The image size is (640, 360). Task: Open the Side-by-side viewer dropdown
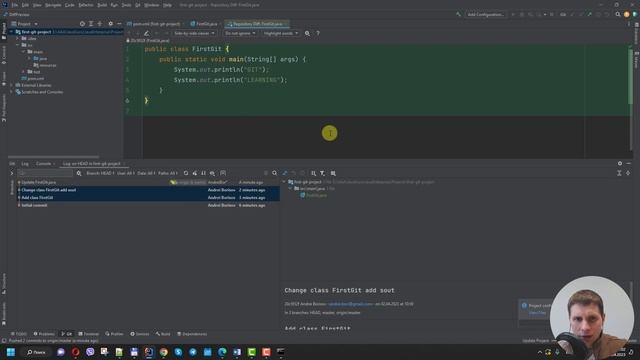pos(194,33)
